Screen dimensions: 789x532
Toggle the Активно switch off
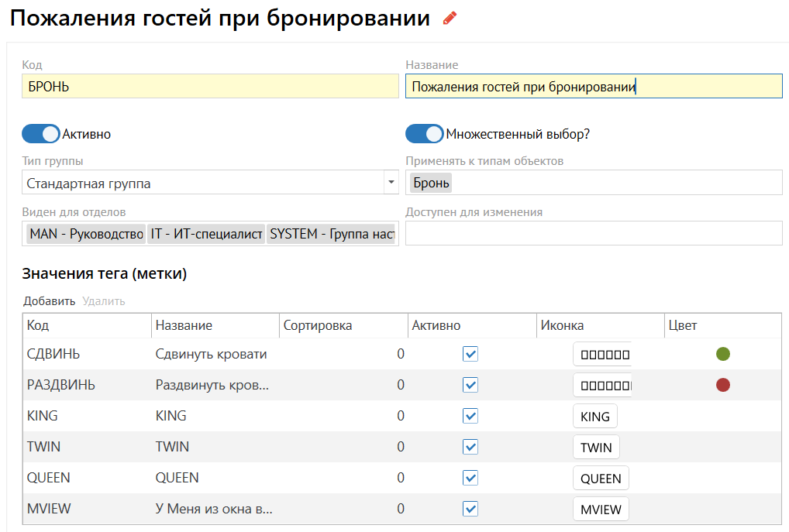(41, 134)
